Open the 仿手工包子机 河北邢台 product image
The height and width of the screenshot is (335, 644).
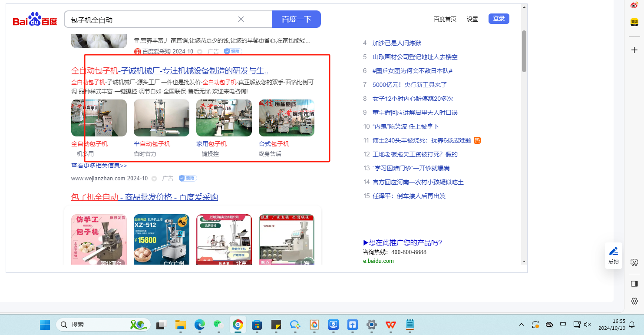tap(99, 239)
